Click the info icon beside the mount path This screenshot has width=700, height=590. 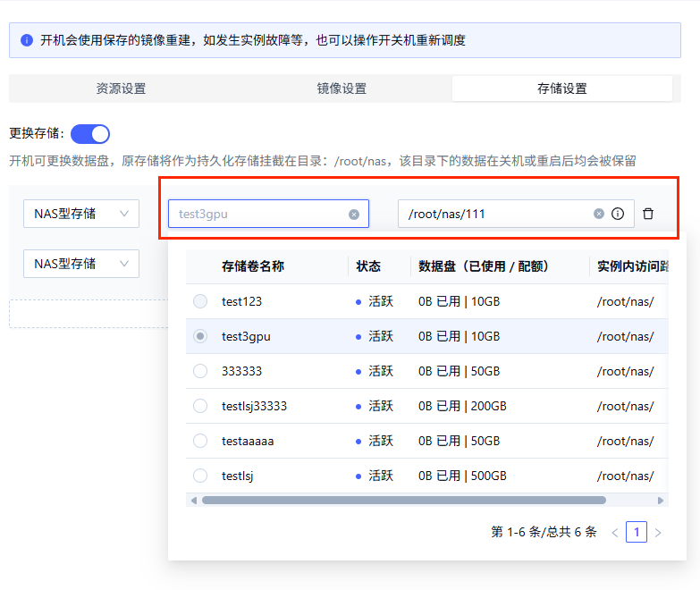tap(618, 214)
